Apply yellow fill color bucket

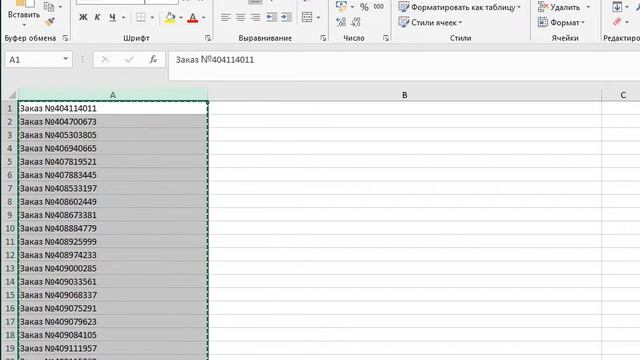pyautogui.click(x=170, y=17)
